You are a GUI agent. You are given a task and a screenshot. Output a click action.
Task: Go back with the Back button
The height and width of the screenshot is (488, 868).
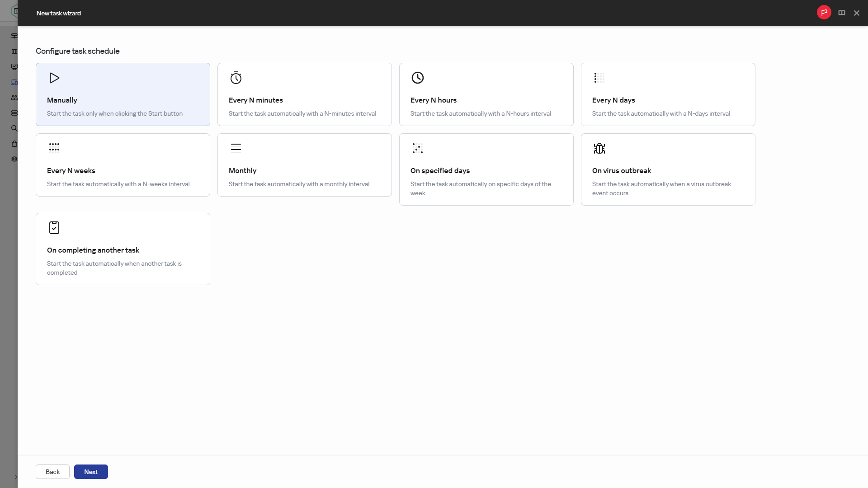click(x=52, y=472)
